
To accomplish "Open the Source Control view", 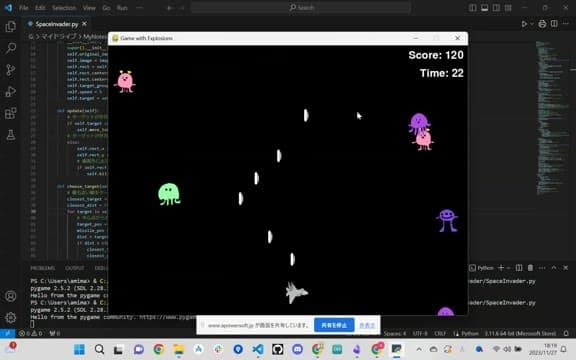I will pyautogui.click(x=11, y=70).
